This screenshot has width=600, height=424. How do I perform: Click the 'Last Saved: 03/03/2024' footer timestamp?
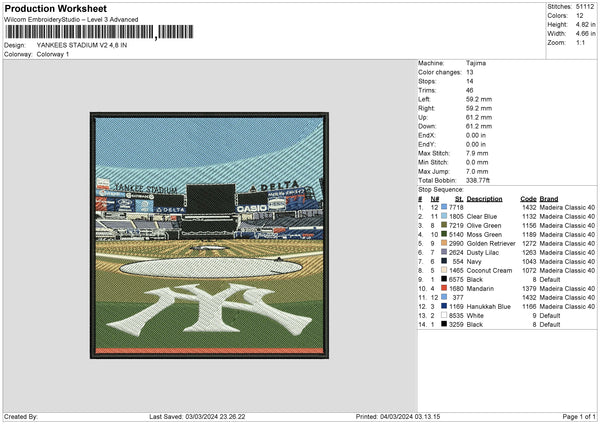197,416
